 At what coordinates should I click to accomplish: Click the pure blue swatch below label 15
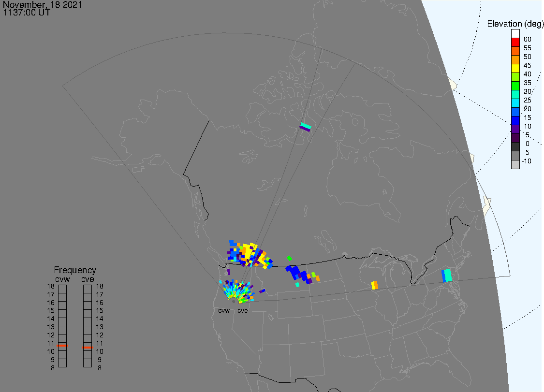[x=515, y=120]
